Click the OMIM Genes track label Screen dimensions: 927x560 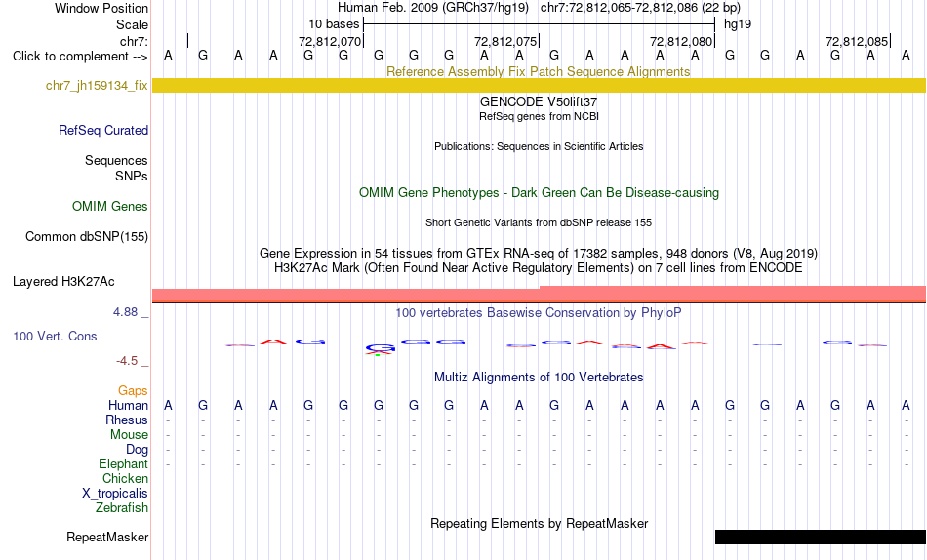pyautogui.click(x=110, y=207)
